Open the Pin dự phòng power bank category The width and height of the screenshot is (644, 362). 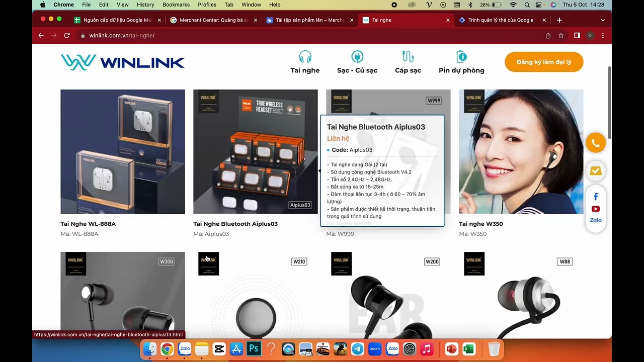pyautogui.click(x=461, y=62)
